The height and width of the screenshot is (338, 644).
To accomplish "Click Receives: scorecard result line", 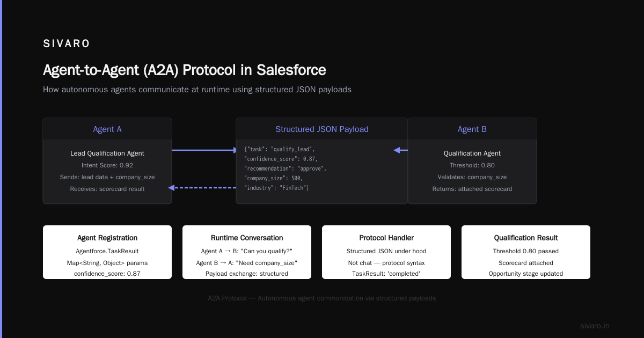I will [107, 189].
